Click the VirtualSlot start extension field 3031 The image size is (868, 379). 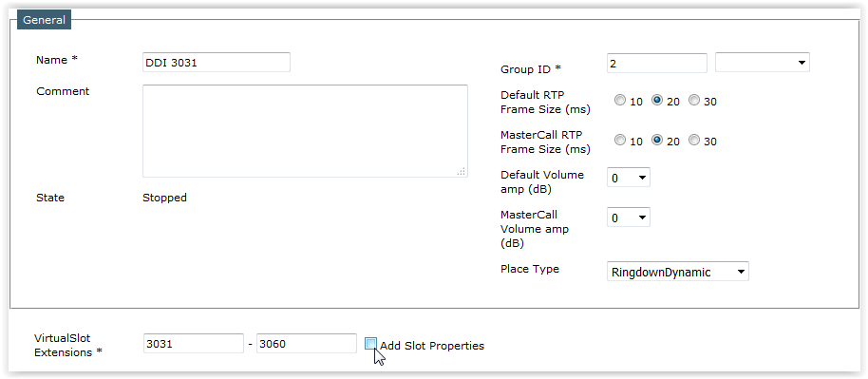tap(193, 344)
